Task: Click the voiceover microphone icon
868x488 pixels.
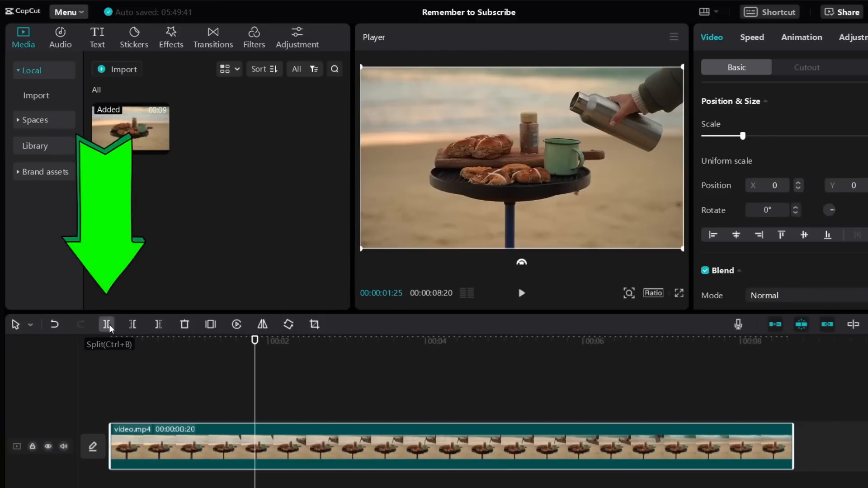Action: [x=738, y=324]
